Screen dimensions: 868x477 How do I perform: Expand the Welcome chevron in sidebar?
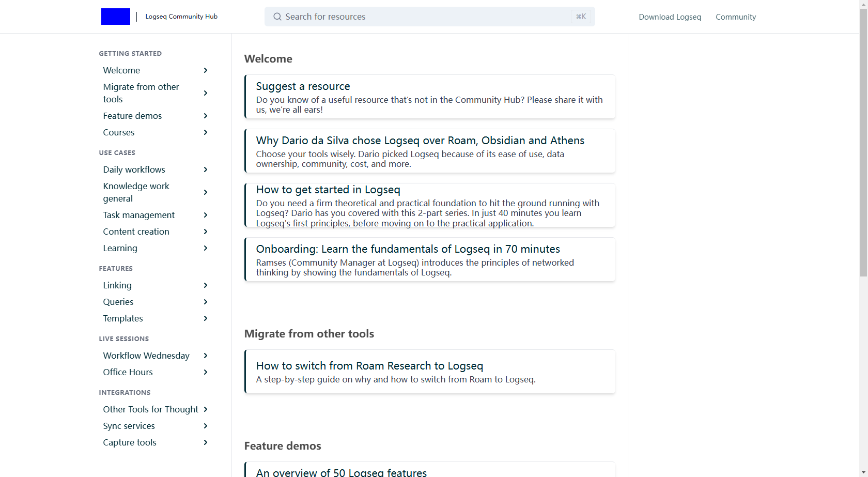pos(206,70)
